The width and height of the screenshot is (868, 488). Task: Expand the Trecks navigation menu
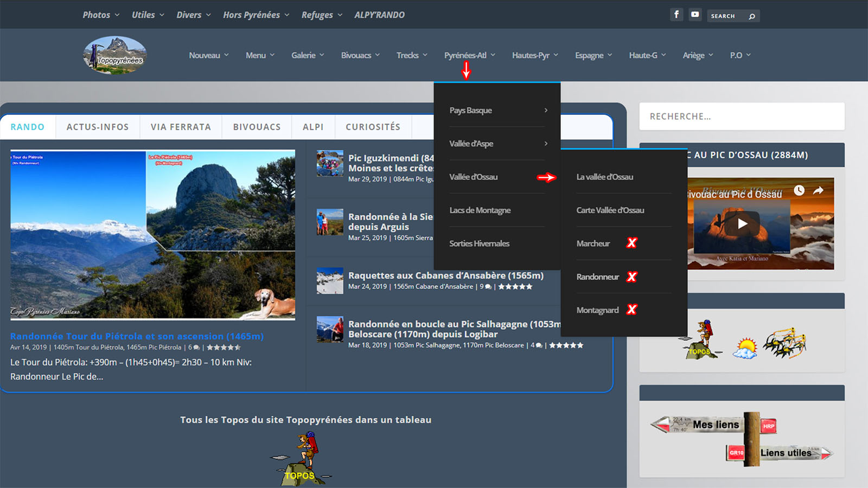(412, 55)
